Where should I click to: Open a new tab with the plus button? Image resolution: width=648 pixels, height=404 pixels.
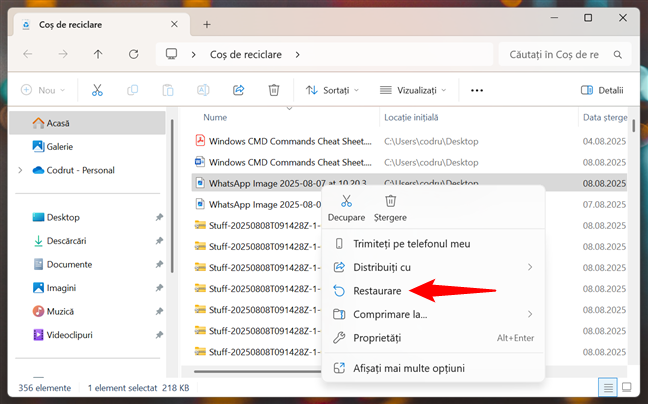click(207, 25)
